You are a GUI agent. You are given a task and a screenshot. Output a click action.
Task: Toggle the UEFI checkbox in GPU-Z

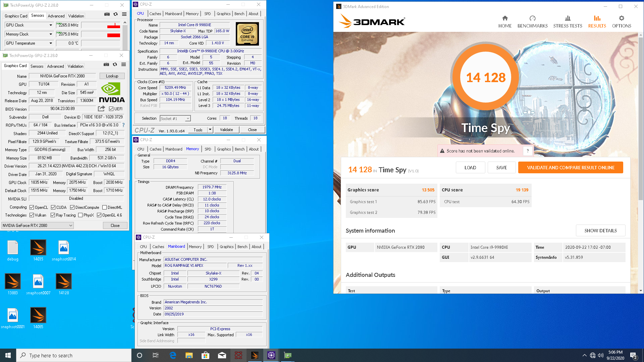pos(111,109)
